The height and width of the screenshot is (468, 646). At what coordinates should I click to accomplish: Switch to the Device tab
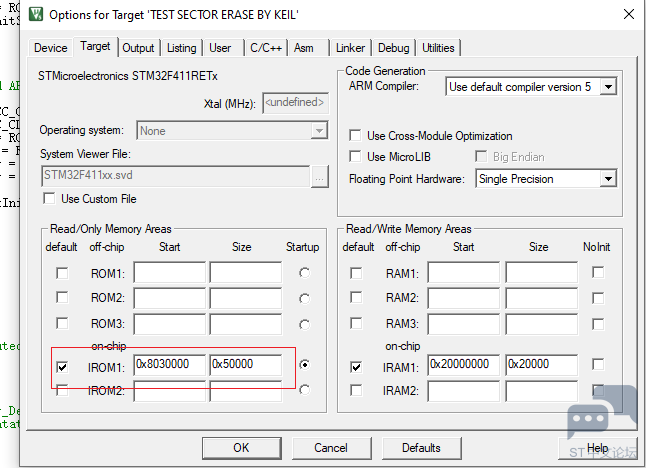point(51,48)
